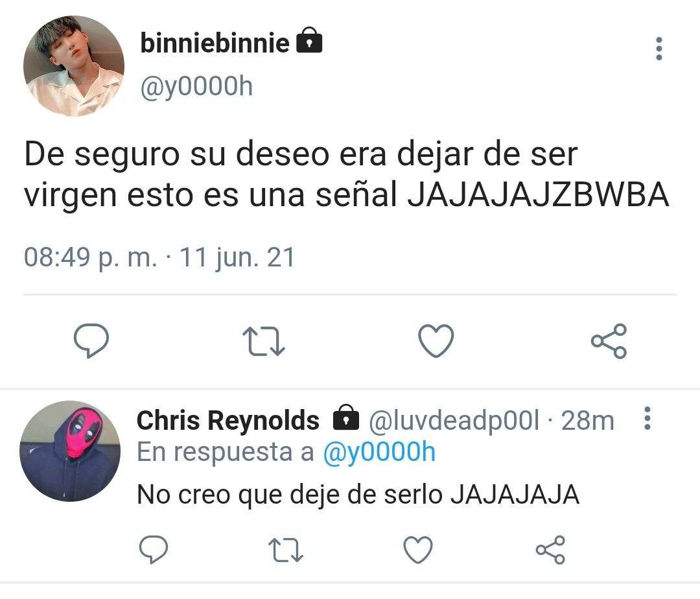
Task: Retweet binniebinnie's main tweet
Action: (x=263, y=342)
